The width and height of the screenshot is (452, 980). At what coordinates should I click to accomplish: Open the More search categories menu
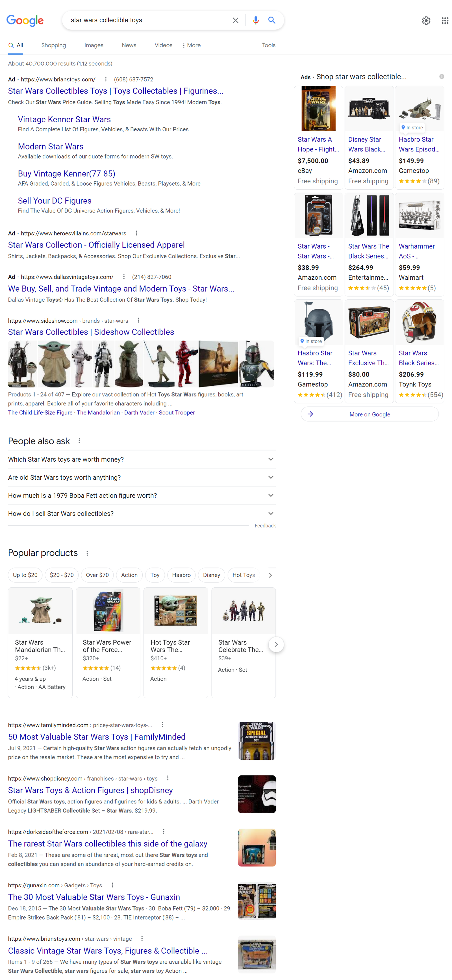(191, 45)
